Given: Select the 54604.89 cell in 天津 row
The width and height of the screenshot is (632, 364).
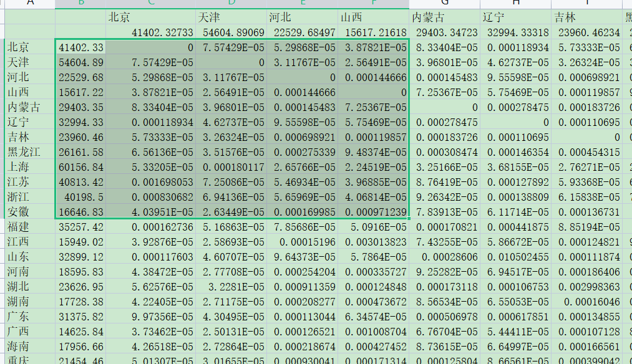Looking at the screenshot, I should pos(80,62).
